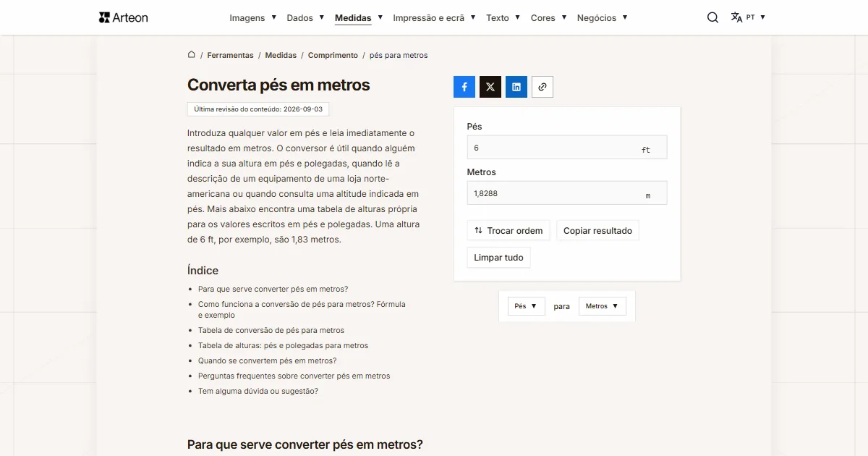Open the Negócios menu
Screen dimensions: 868x456
597,18
